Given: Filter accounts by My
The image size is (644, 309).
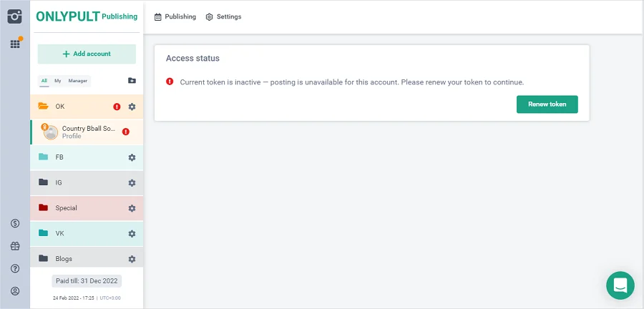Looking at the screenshot, I should (58, 81).
